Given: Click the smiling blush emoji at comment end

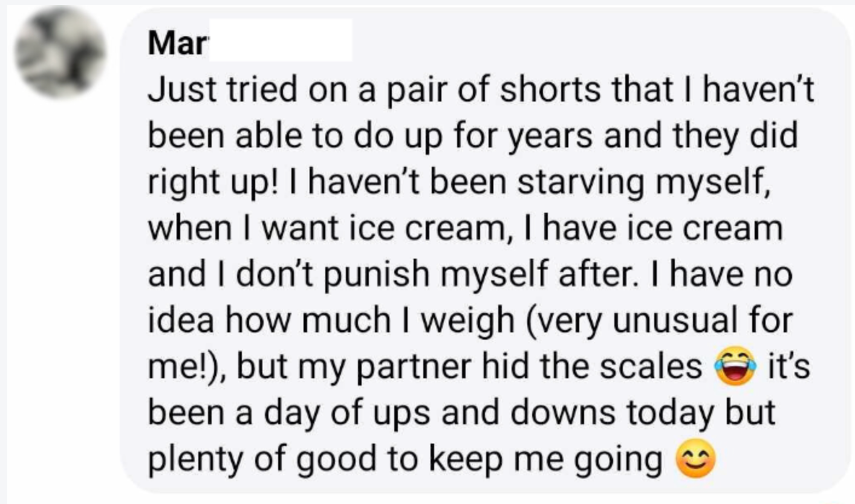Looking at the screenshot, I should point(696,461).
